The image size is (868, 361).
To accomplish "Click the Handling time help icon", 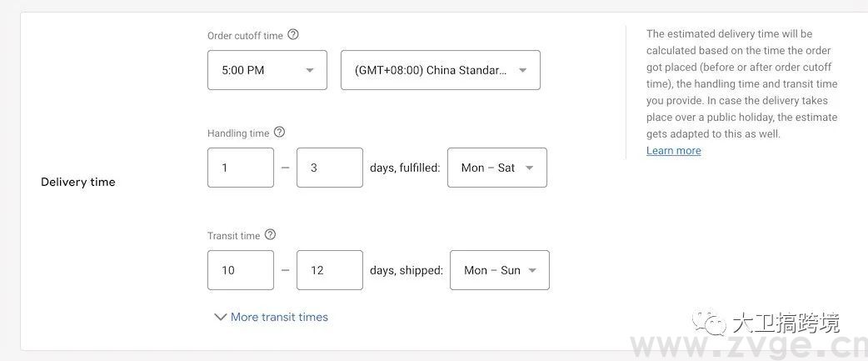I will click(279, 132).
